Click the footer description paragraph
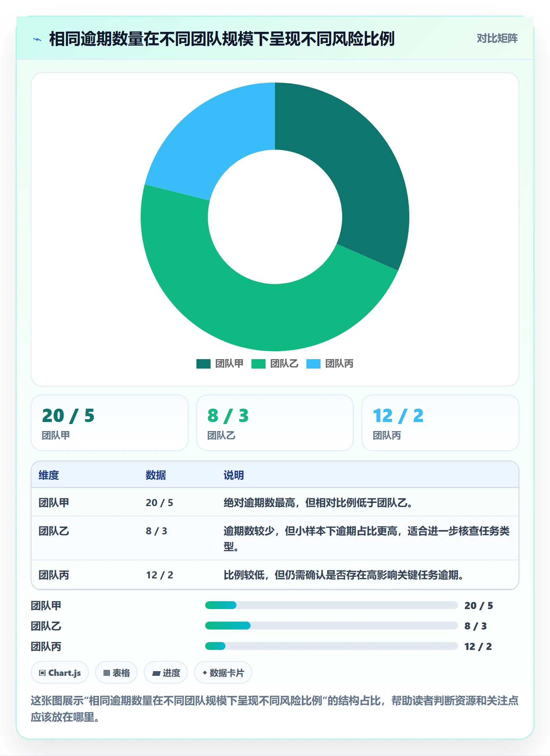Screen dimensions: 550x756 coord(275,708)
